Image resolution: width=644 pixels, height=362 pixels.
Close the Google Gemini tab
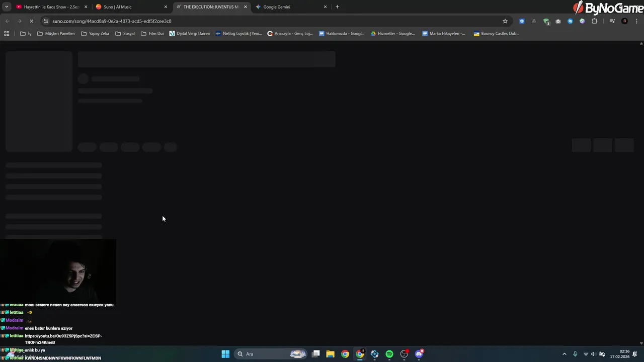[325, 7]
